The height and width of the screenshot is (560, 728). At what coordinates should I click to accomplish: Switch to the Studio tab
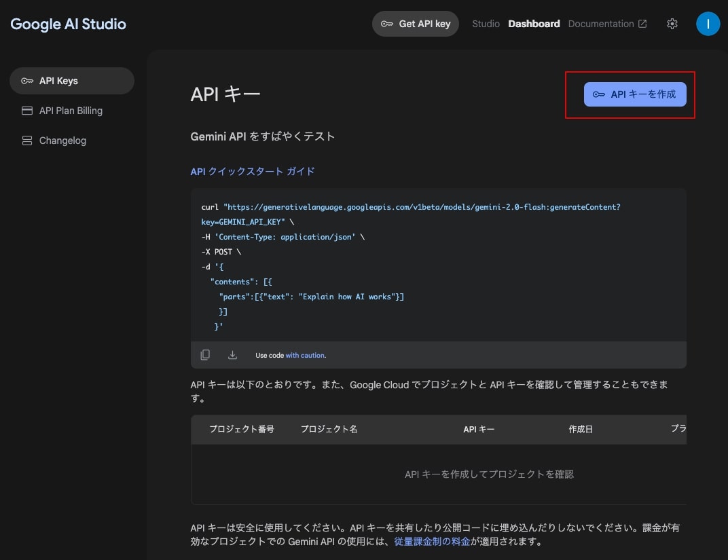pos(486,24)
